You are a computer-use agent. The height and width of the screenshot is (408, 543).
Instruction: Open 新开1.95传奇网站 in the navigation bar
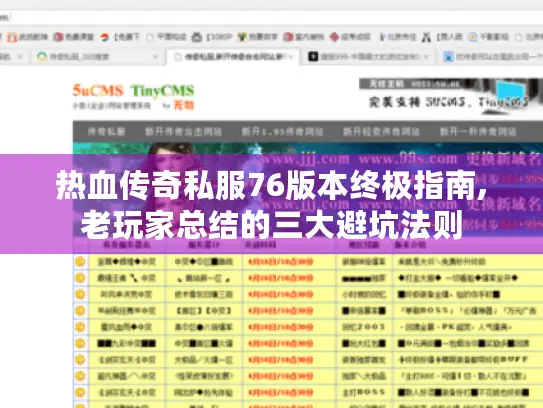(x=282, y=132)
